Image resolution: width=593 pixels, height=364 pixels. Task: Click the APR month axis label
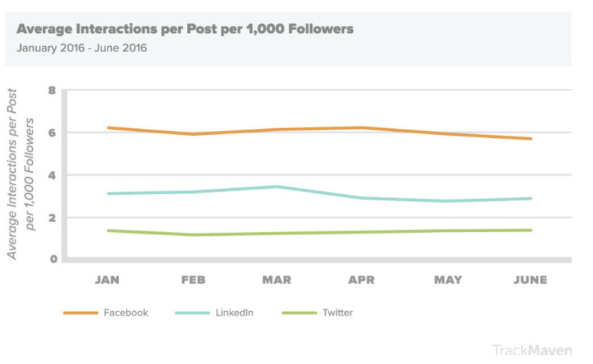[x=361, y=280]
